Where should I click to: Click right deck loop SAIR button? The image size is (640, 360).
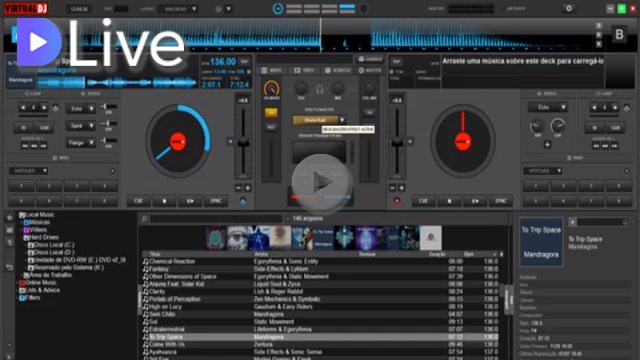click(615, 128)
